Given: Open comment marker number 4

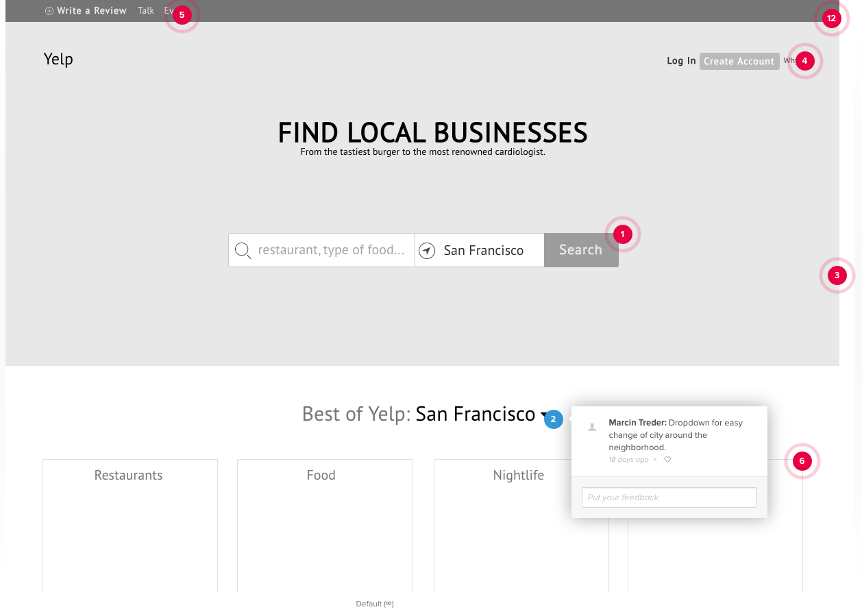Looking at the screenshot, I should pyautogui.click(x=804, y=61).
